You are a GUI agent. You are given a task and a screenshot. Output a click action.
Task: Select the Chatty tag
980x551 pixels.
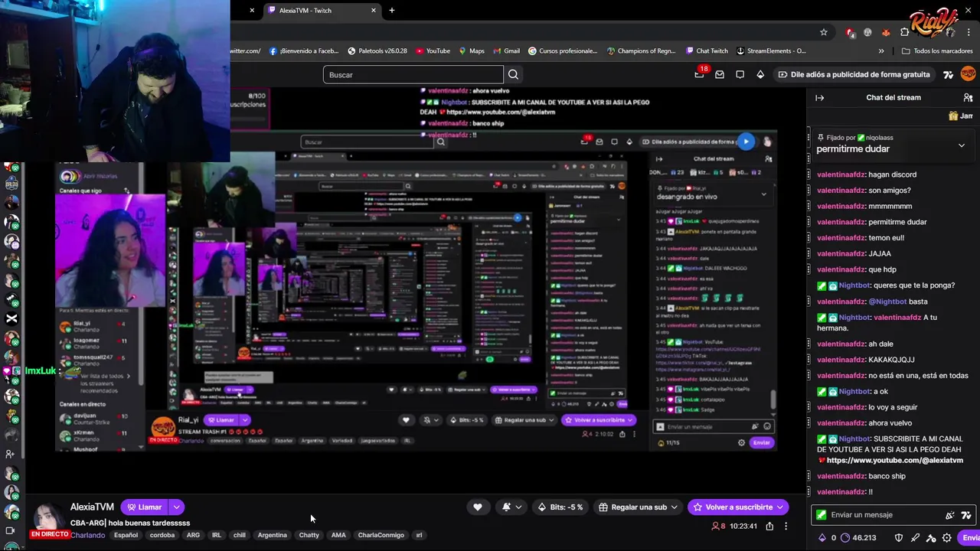(309, 535)
